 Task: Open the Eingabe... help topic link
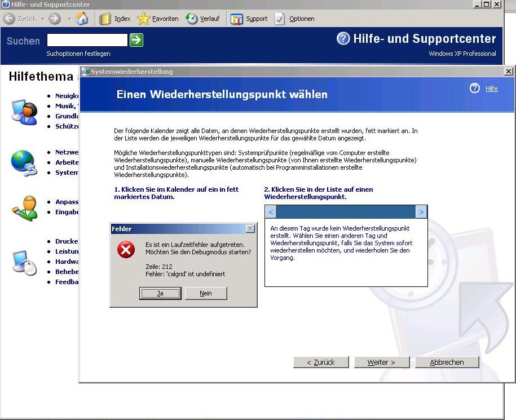pos(67,212)
